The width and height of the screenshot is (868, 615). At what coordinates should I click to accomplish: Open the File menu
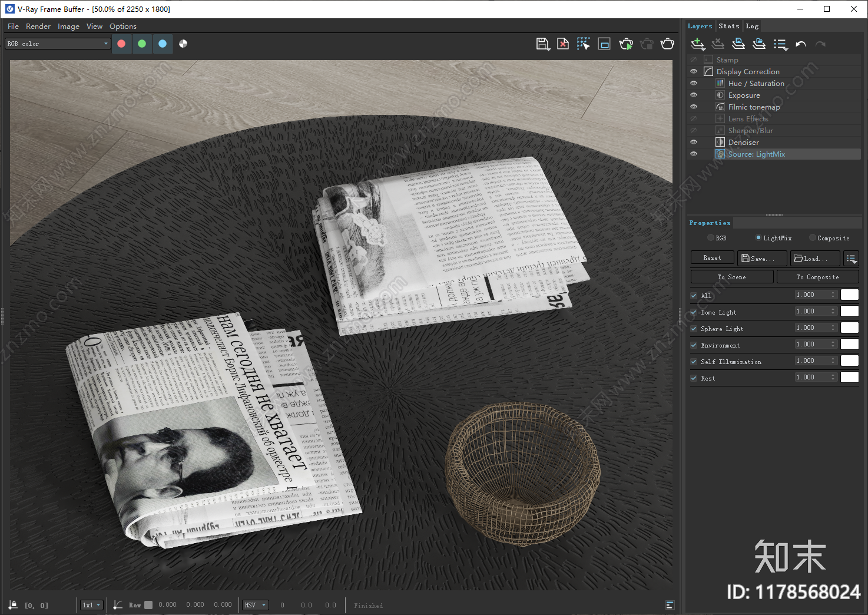click(13, 26)
